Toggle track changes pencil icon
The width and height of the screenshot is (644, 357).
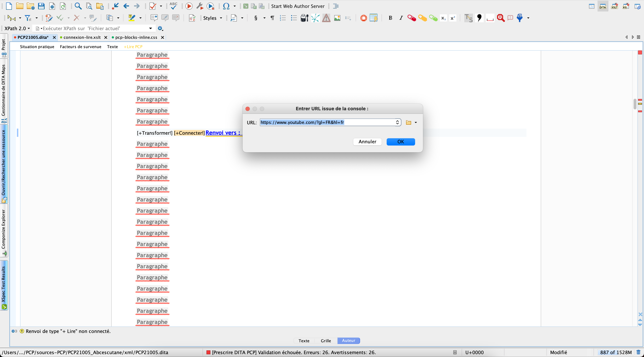click(x=49, y=18)
